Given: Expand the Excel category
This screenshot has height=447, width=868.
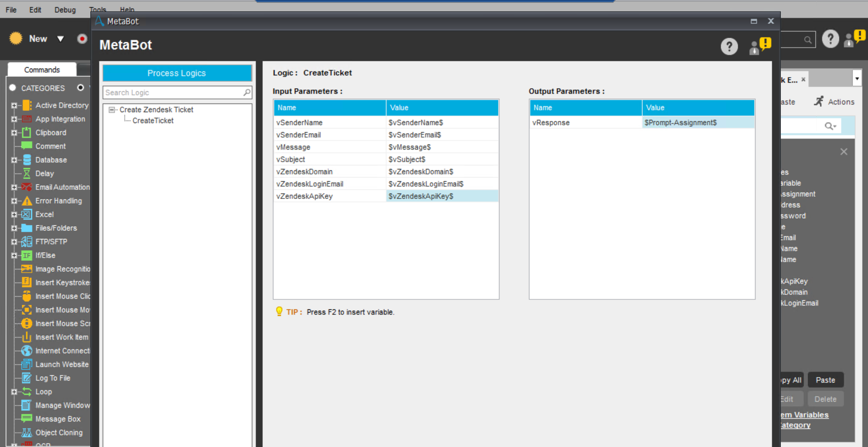Looking at the screenshot, I should [14, 214].
